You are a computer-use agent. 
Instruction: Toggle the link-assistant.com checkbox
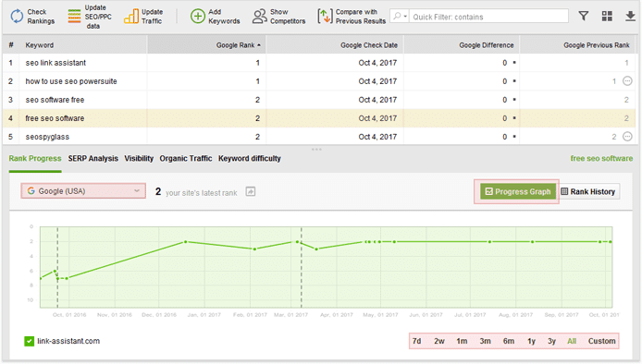pos(29,341)
